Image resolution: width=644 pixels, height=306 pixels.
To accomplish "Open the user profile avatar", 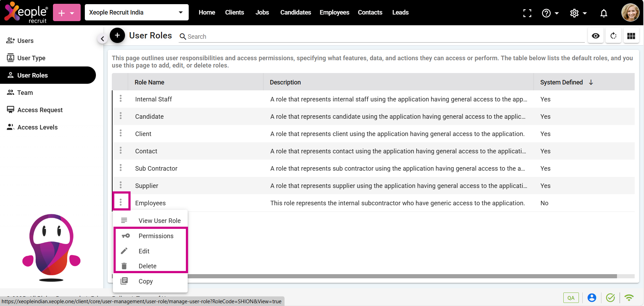I will (630, 13).
